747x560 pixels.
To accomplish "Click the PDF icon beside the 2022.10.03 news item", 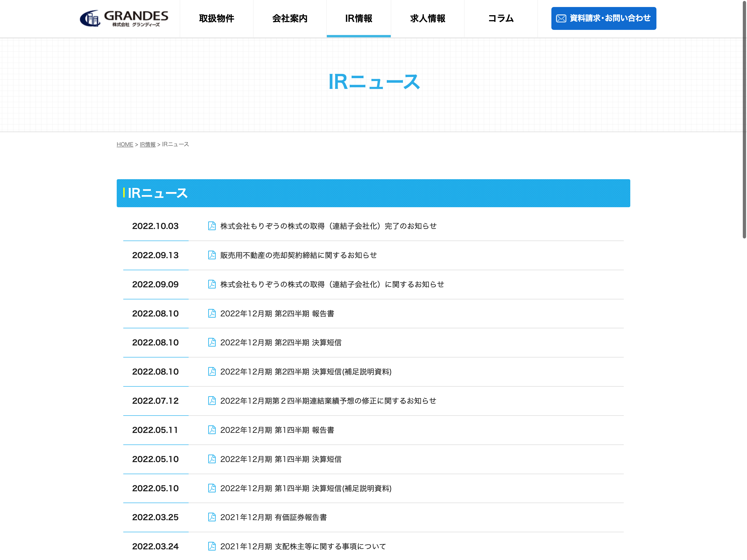I will click(x=212, y=226).
